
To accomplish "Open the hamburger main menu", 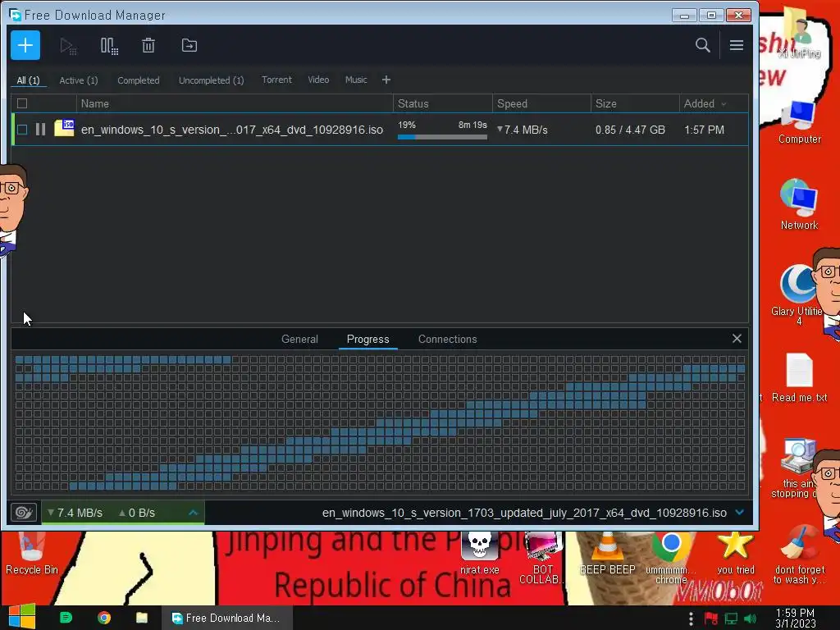I will [x=737, y=46].
